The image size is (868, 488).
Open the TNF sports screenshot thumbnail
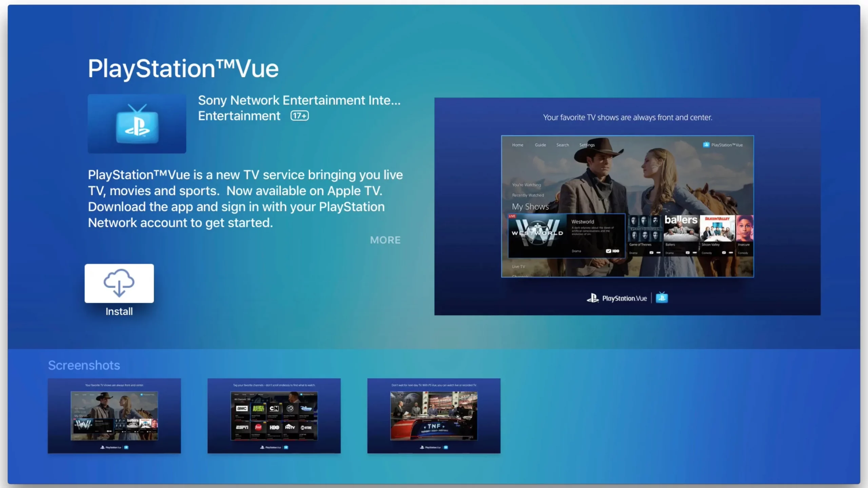[434, 416]
